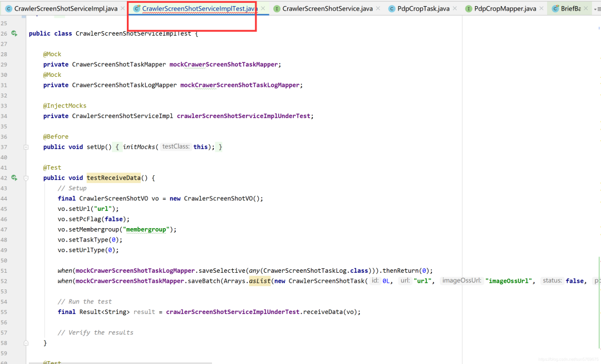
Task: Switch to CrawlerScreenShotServiceImpl.java tab
Action: 66,8
